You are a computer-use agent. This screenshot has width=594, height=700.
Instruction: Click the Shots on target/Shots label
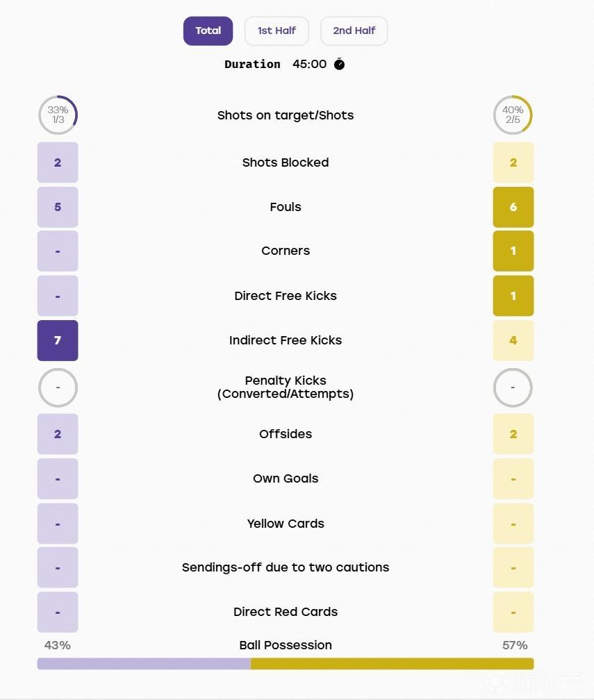click(x=286, y=115)
